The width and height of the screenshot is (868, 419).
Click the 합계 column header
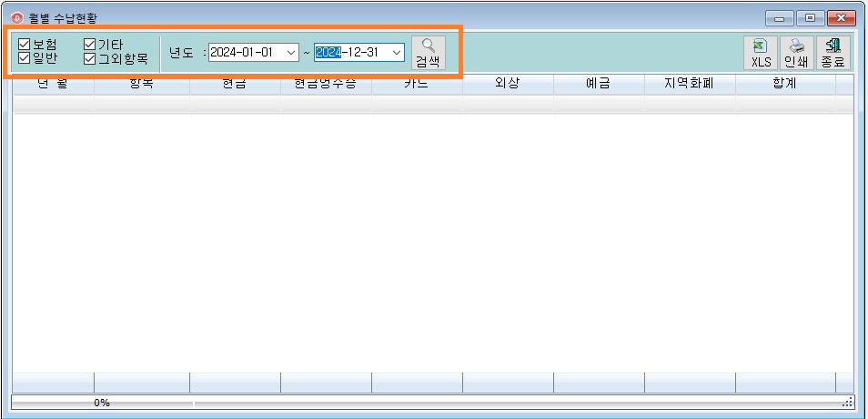point(785,84)
